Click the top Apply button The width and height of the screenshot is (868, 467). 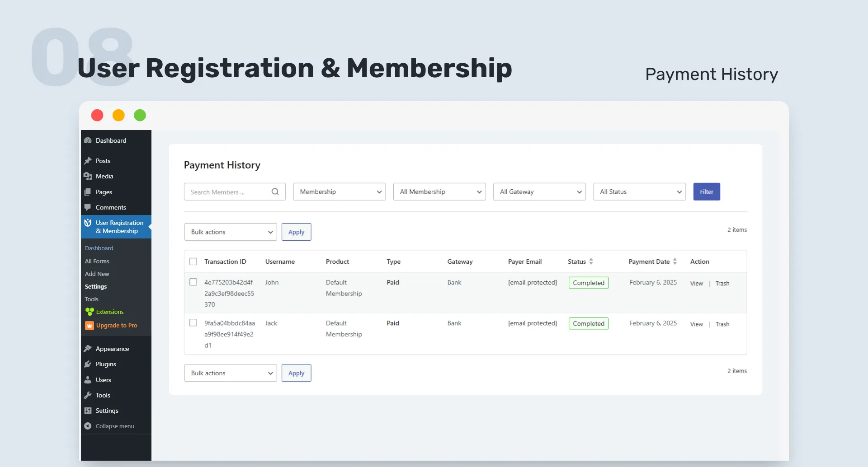(297, 232)
